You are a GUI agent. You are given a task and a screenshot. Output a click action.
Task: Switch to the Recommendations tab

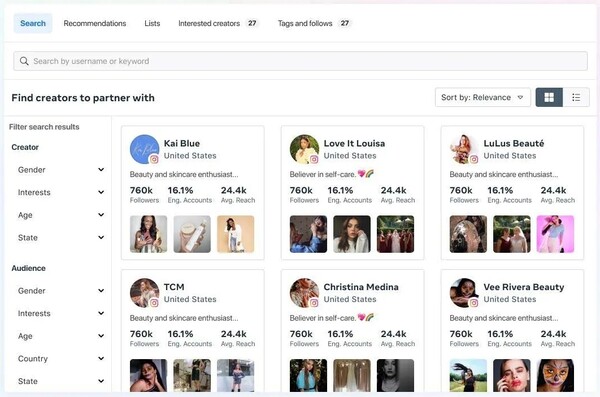(95, 23)
